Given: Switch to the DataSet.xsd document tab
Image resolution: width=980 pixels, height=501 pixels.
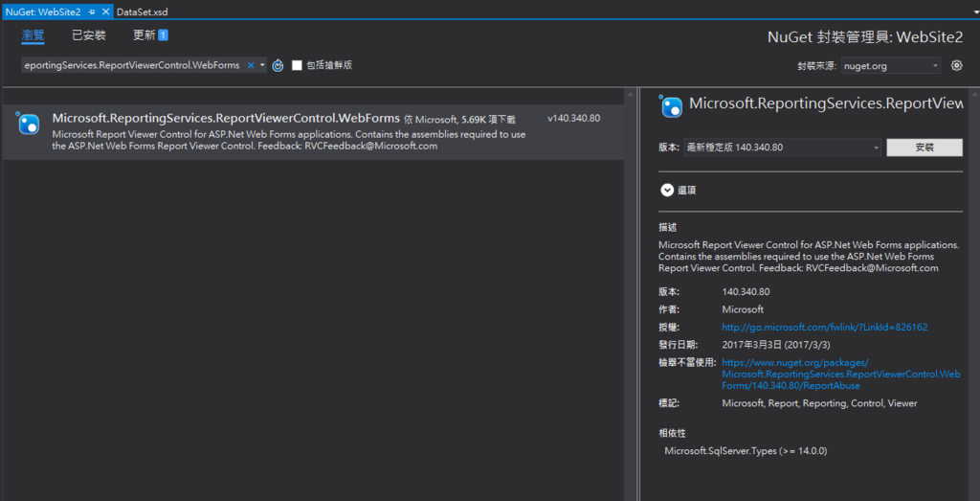Looking at the screenshot, I should (142, 11).
